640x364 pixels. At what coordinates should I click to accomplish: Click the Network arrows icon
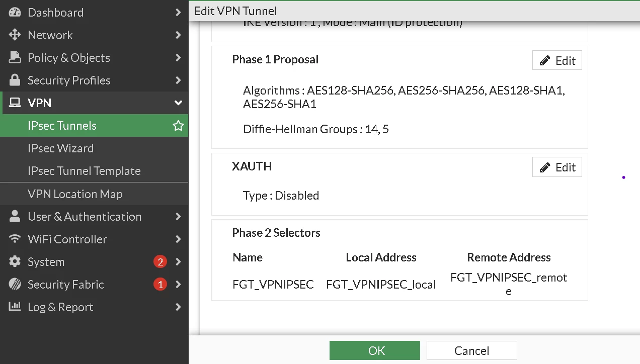[15, 35]
